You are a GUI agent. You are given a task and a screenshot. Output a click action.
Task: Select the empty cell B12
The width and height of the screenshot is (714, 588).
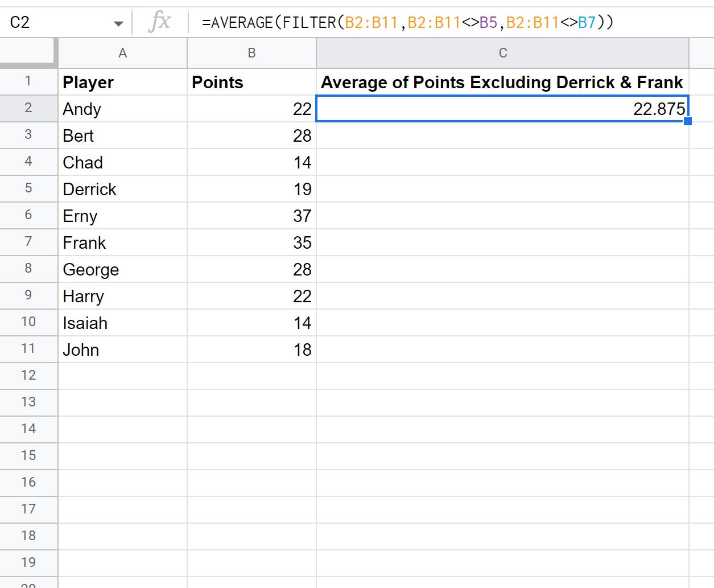coord(250,376)
